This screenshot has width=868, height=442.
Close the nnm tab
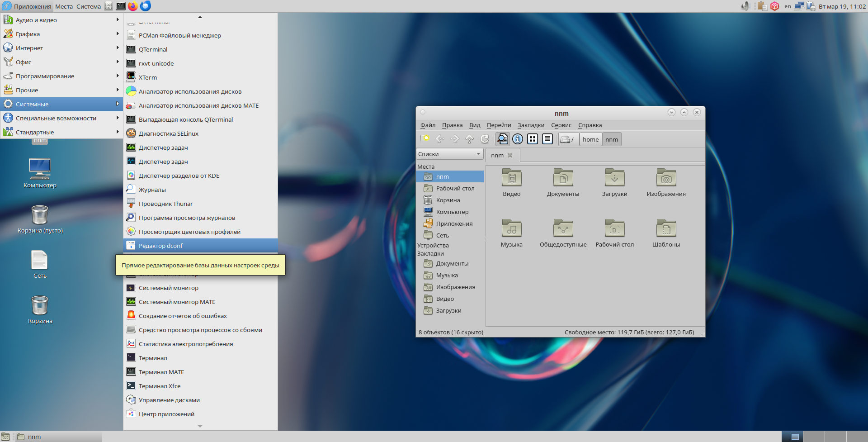pos(510,155)
